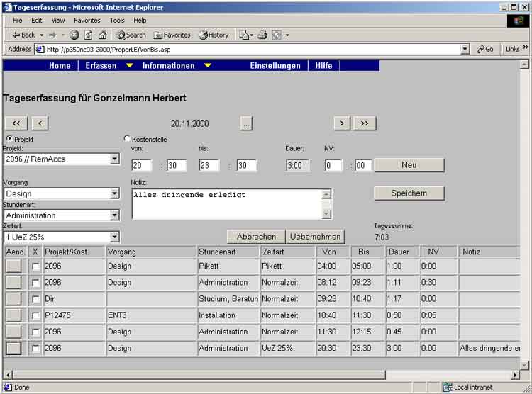Click the horizontal scrollbar thumb
The width and height of the screenshot is (532, 394).
[x=199, y=374]
